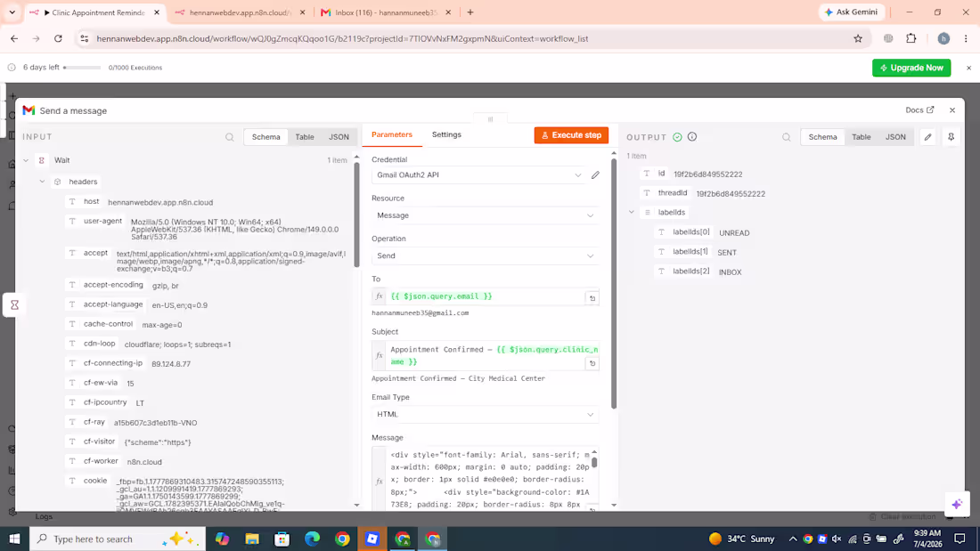Open the Resource dropdown
This screenshot has width=980, height=551.
tap(485, 215)
